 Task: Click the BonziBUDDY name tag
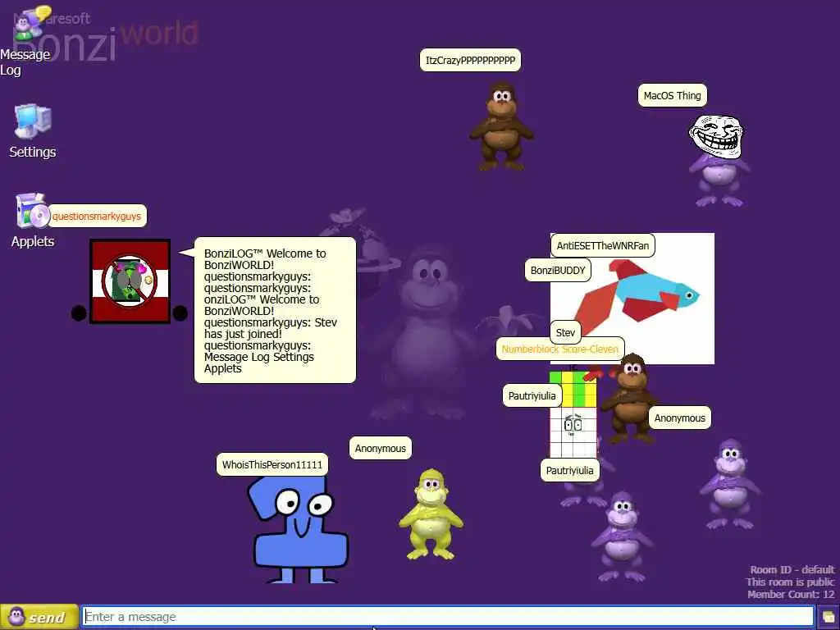click(x=558, y=270)
